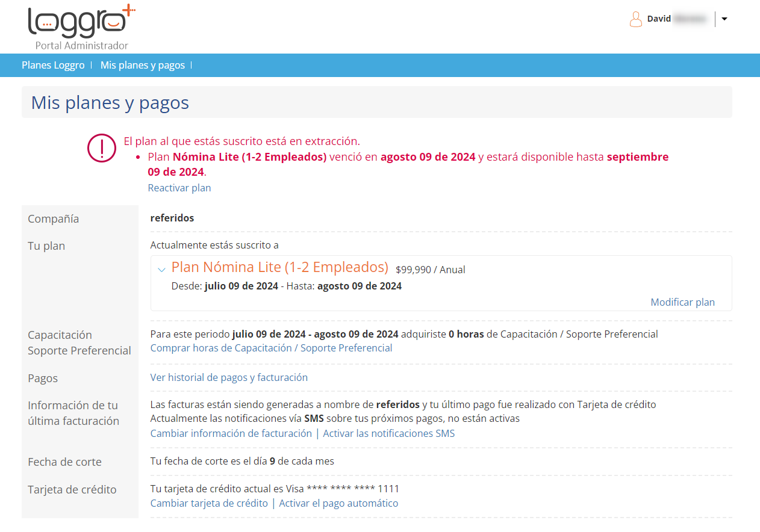
Task: Click the Mis planes y pagos page heading
Action: pos(110,103)
